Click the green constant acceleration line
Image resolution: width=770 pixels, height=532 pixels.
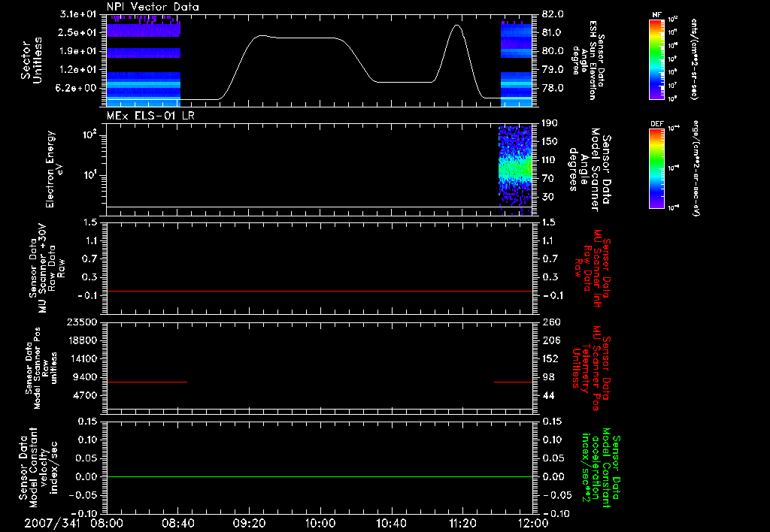[320, 476]
